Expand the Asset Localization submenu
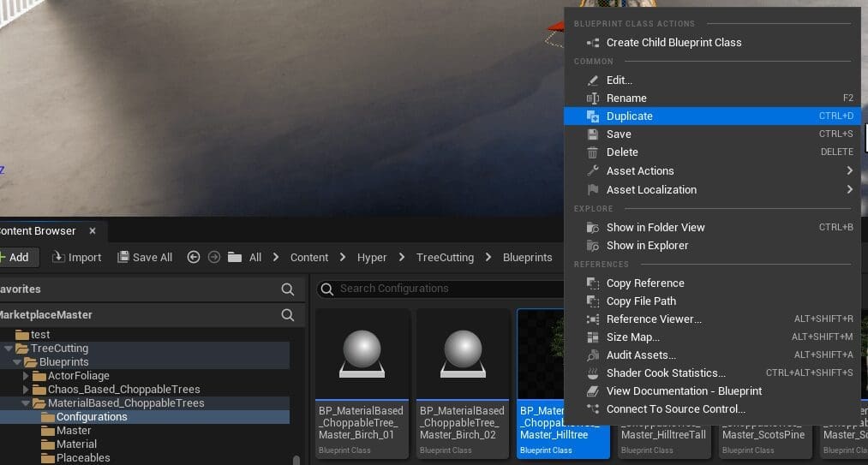Screen dimensions: 868x465 (x=651, y=190)
